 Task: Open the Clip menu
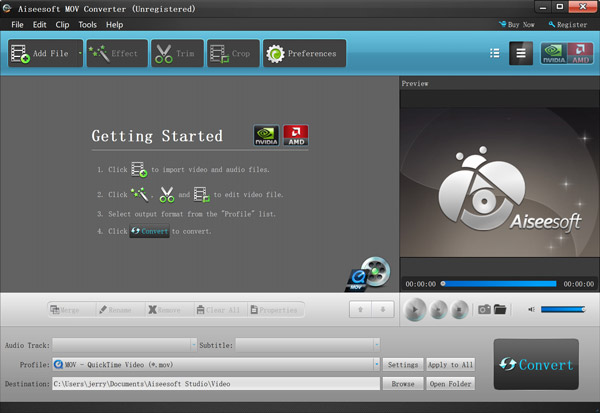coord(63,24)
